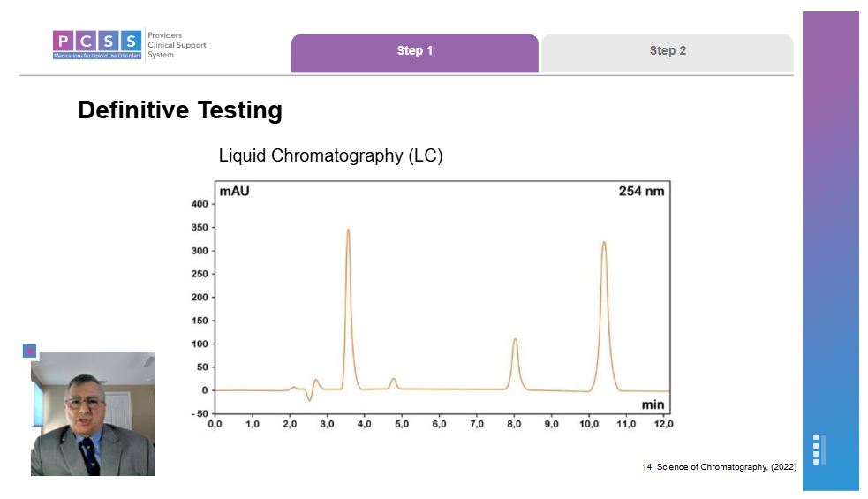Click the small peak near 4.8 minutes
Image resolution: width=868 pixels, height=499 pixels.
click(394, 380)
